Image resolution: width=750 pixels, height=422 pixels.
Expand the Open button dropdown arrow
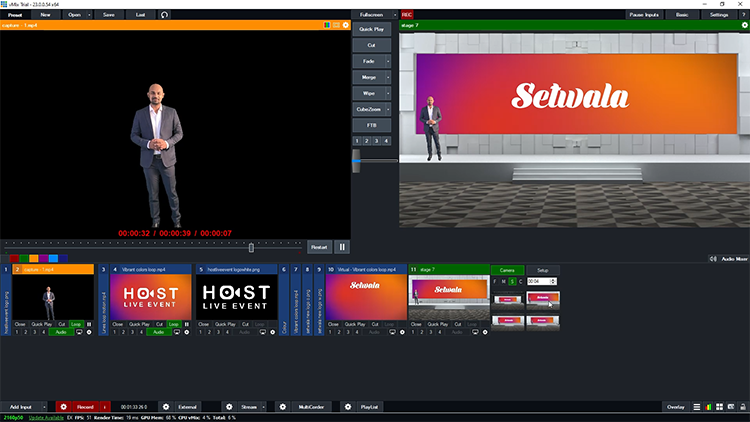pos(91,15)
